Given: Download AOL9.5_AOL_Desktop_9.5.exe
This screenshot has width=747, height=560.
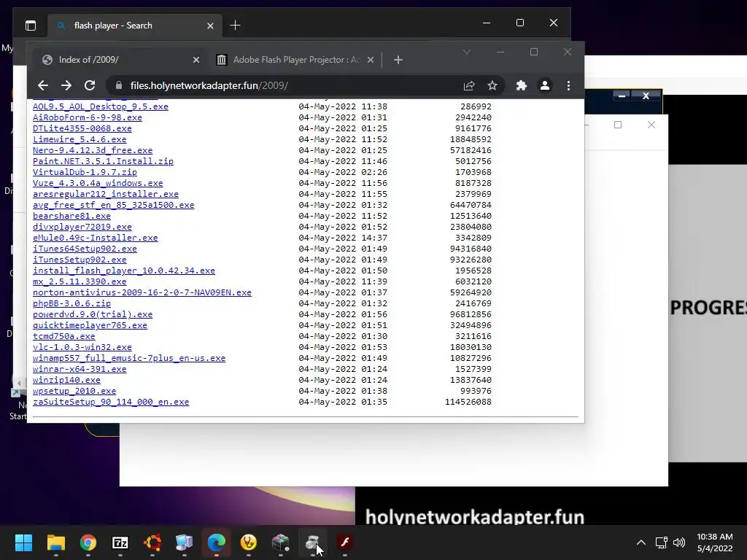Looking at the screenshot, I should point(101,106).
